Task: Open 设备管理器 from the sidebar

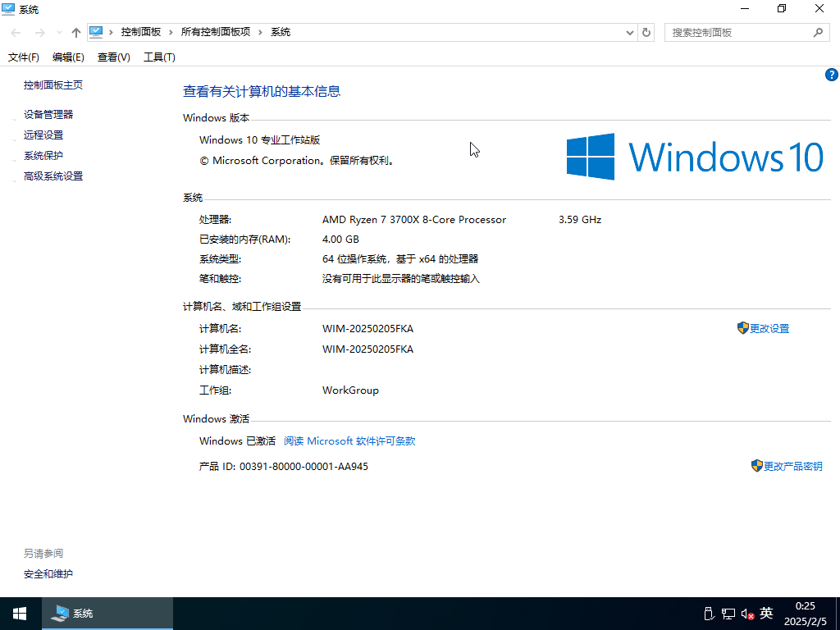Action: 48,114
